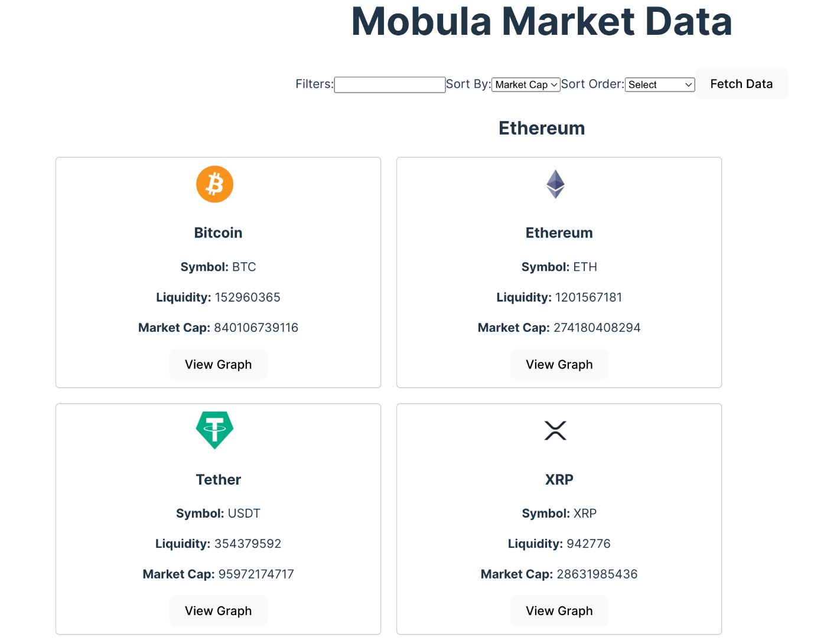Select the Tether card title
The height and width of the screenshot is (644, 827).
(218, 479)
